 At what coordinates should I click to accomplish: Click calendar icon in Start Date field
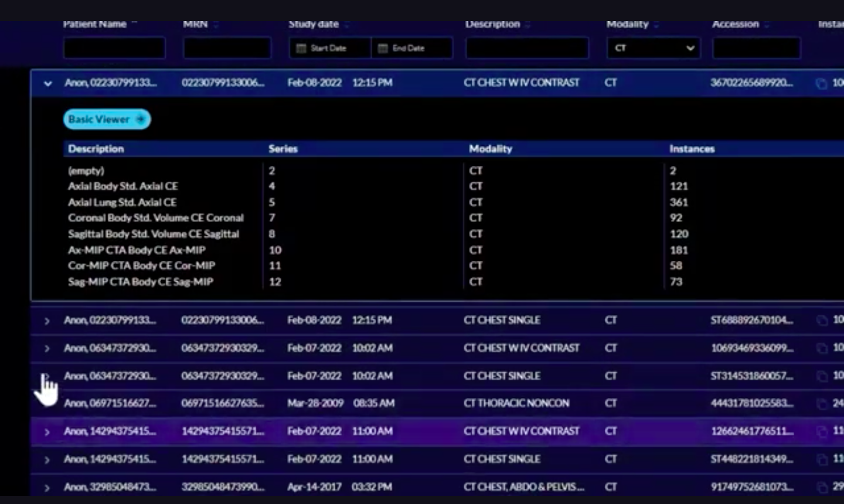click(x=301, y=48)
